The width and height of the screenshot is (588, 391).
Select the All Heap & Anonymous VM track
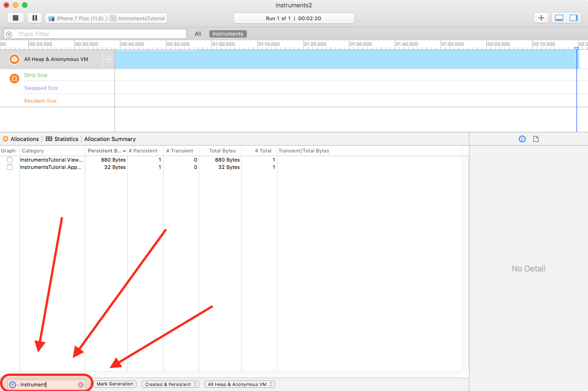[56, 60]
